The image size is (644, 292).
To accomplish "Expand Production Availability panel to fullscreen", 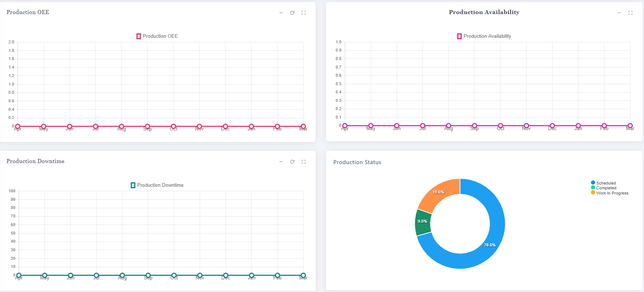I will pyautogui.click(x=630, y=13).
